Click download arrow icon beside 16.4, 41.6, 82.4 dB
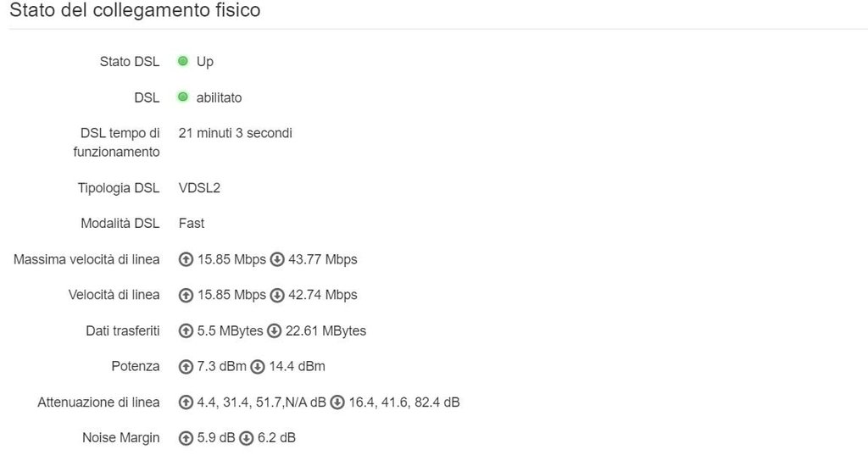The image size is (868, 455). coord(337,402)
